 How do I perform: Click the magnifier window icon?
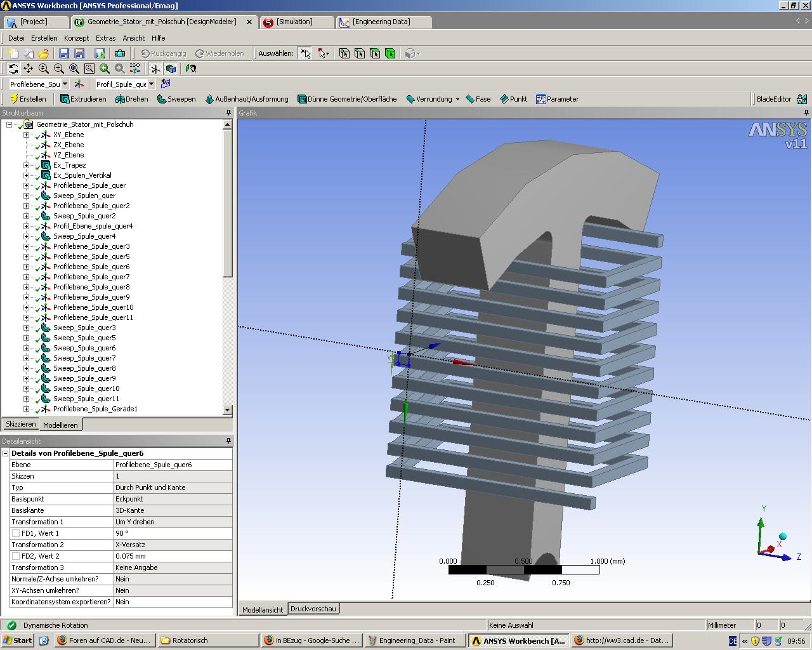pyautogui.click(x=89, y=69)
